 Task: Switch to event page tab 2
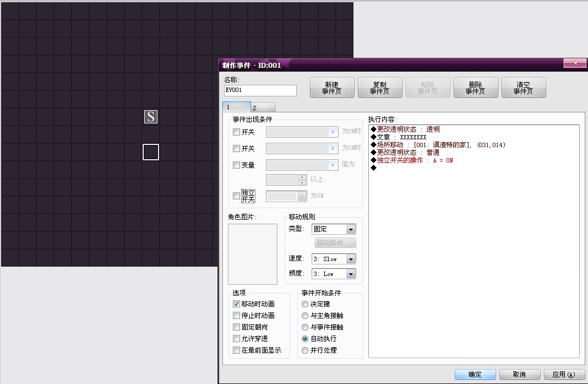coord(263,108)
